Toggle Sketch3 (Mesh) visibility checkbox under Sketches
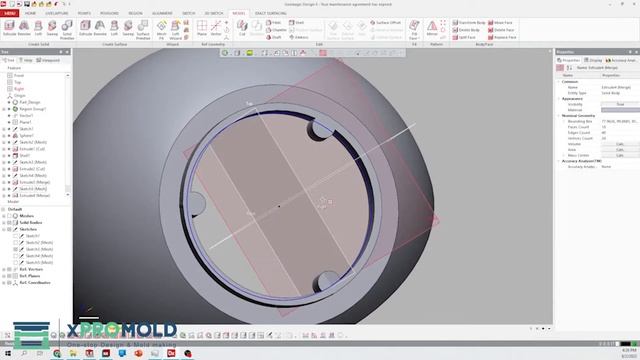The image size is (640, 360). tap(16, 249)
